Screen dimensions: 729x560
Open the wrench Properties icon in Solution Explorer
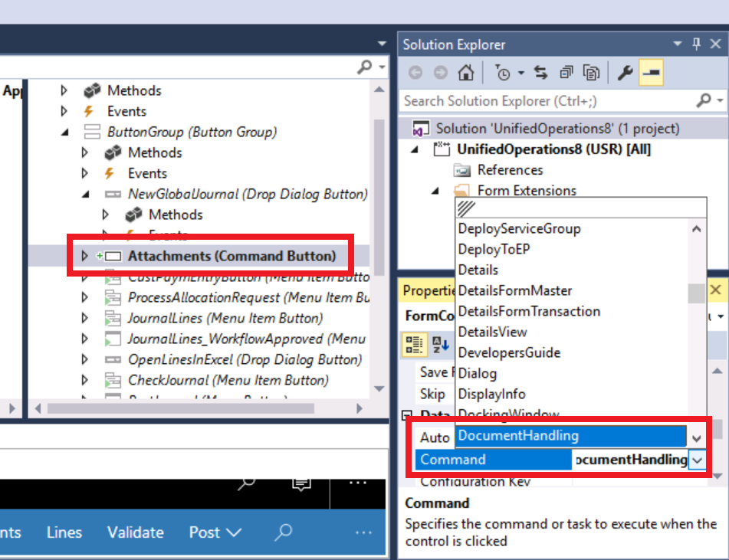pos(625,71)
